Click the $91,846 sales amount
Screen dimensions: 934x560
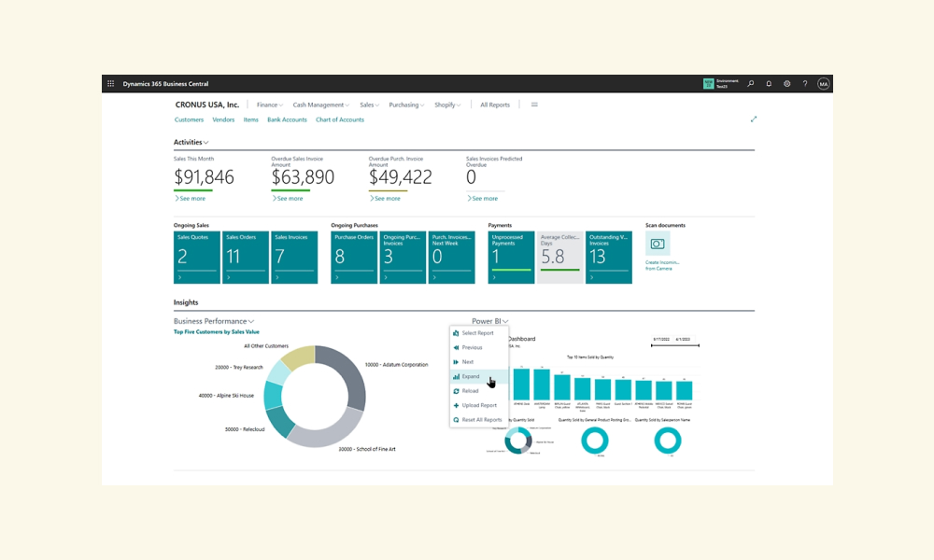tap(204, 177)
